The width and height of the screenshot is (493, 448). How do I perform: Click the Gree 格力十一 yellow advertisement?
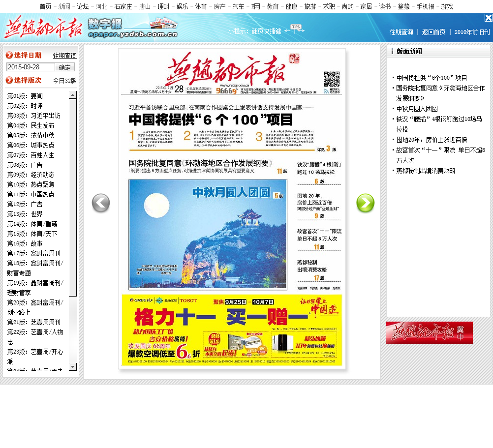232,330
